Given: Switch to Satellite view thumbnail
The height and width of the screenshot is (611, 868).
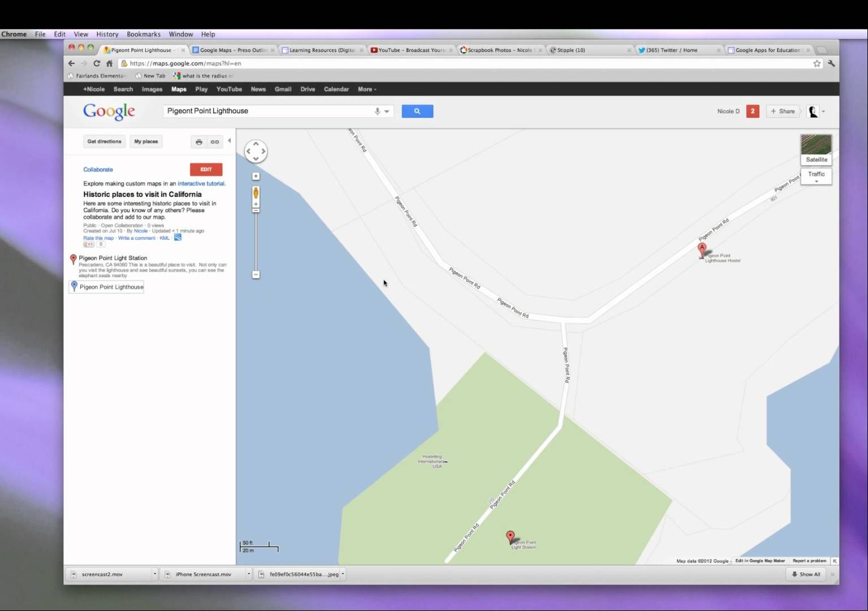Looking at the screenshot, I should [816, 149].
